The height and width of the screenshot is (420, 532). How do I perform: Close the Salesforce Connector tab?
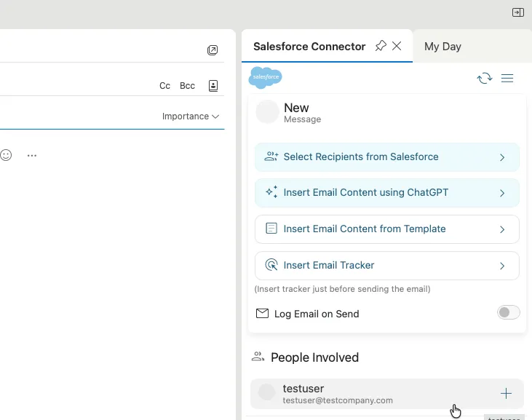point(397,46)
